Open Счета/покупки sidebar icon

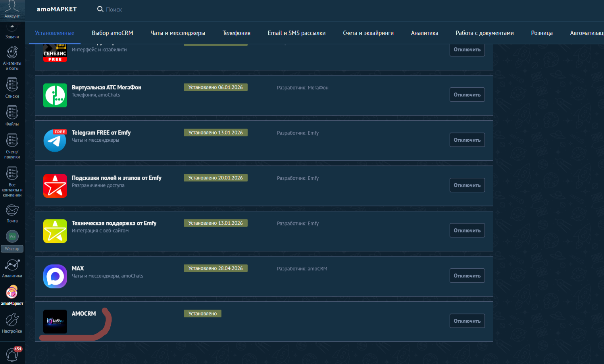click(12, 140)
